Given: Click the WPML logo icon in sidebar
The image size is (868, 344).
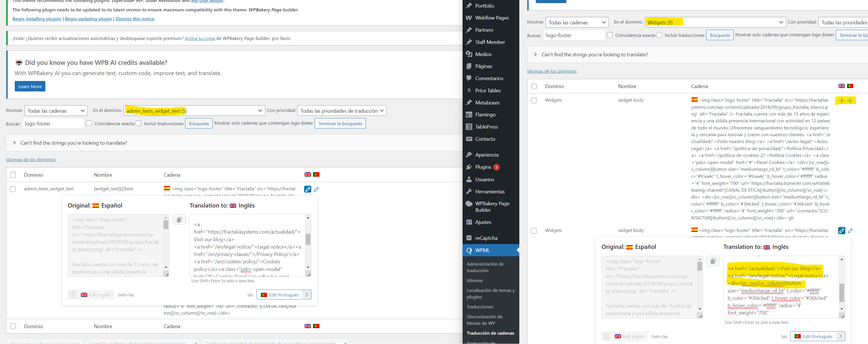Looking at the screenshot, I should pos(469,251).
